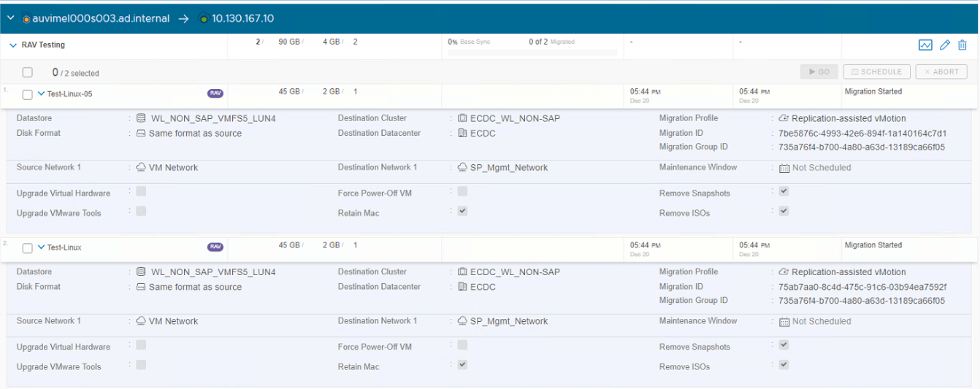The width and height of the screenshot is (980, 389).
Task: Check the Test-Linux row checkbox
Action: tap(28, 248)
